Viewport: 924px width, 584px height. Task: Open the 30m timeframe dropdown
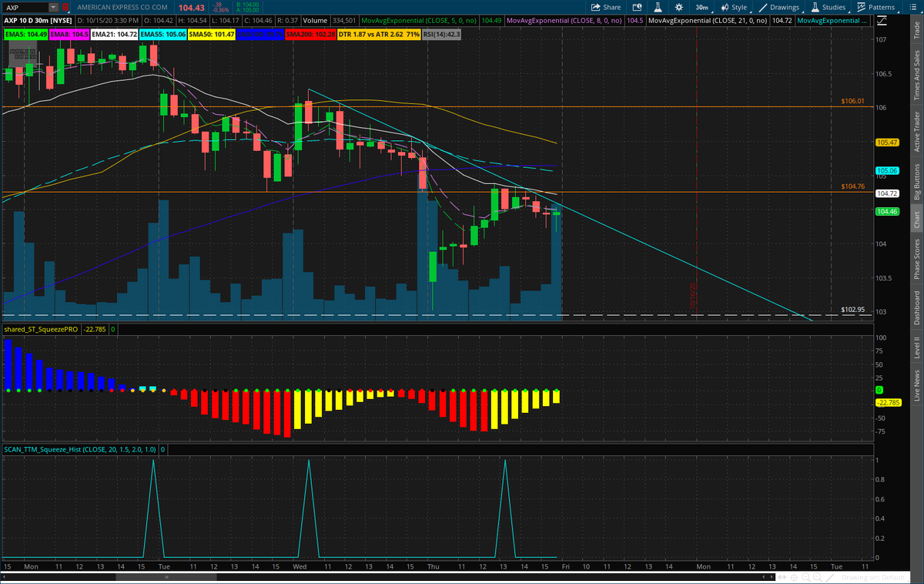pos(702,7)
